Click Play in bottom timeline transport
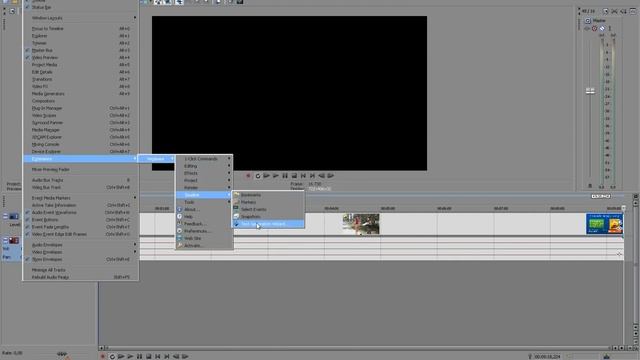 [130, 356]
